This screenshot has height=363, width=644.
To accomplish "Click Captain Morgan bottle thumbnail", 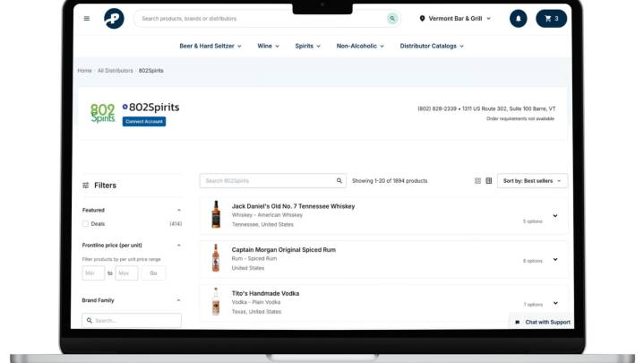I will tap(216, 258).
